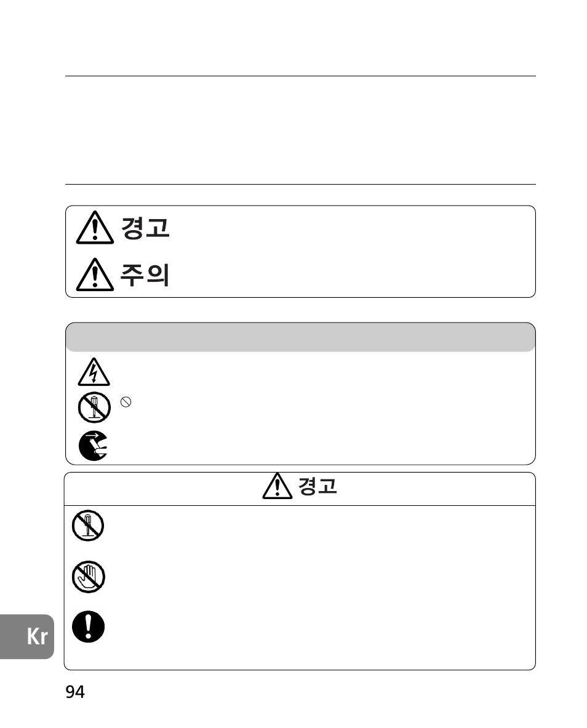Select the do-not-touch hand icon
This screenshot has width=587, height=728.
click(x=88, y=578)
